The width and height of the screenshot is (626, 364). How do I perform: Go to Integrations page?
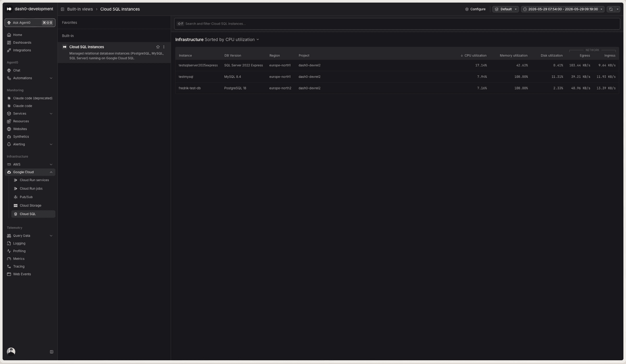point(30,50)
